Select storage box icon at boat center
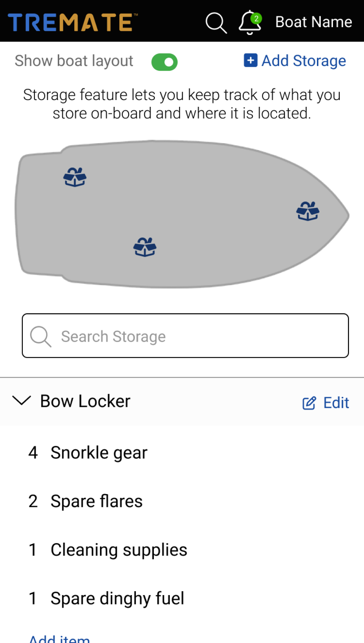364x643 pixels. (x=145, y=247)
